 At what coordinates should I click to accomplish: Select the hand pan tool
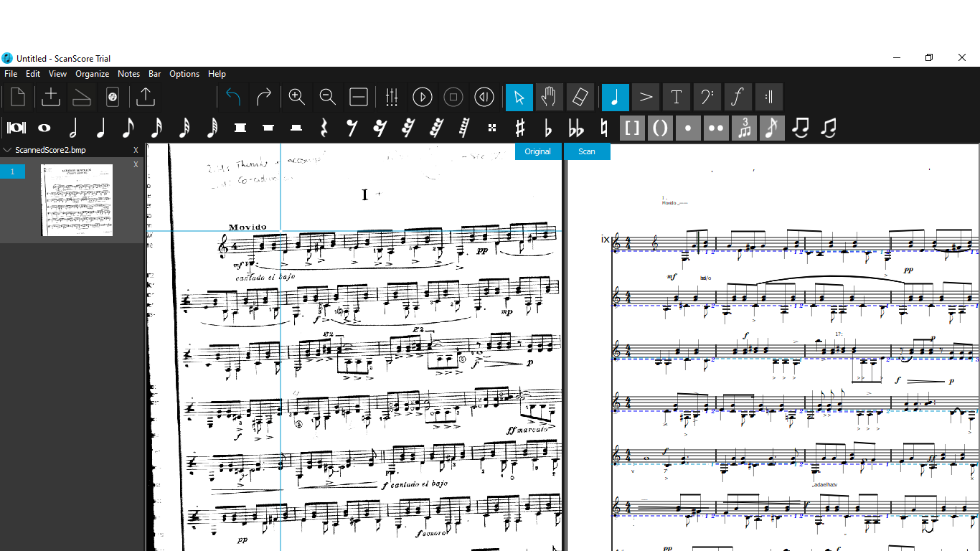pyautogui.click(x=550, y=97)
